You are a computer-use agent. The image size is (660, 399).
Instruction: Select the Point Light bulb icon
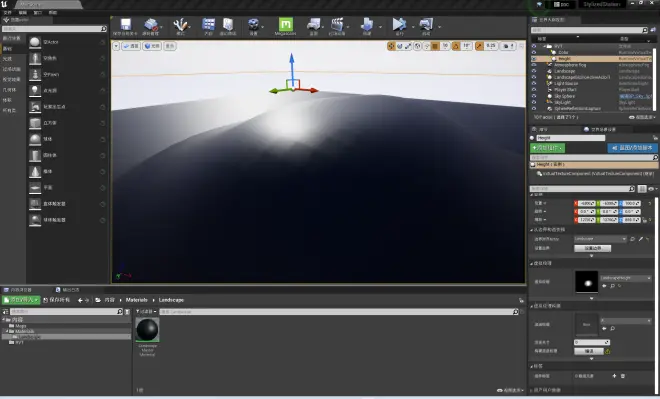coord(35,90)
